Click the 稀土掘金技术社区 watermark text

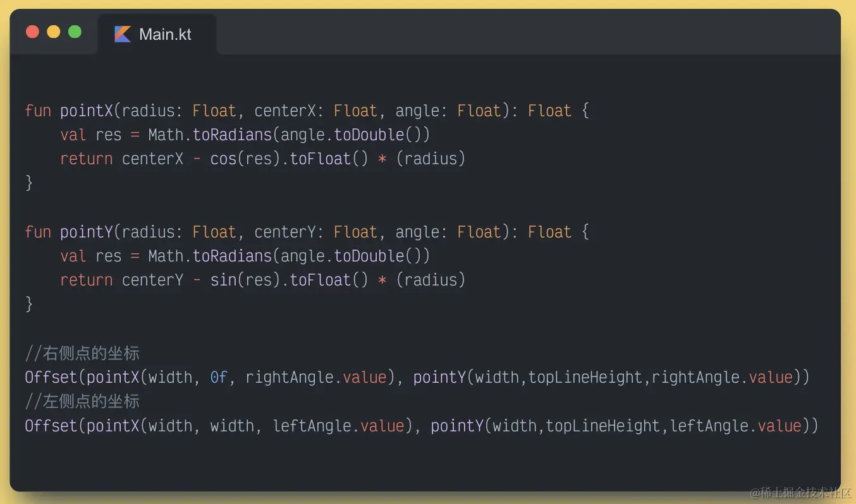(x=800, y=492)
